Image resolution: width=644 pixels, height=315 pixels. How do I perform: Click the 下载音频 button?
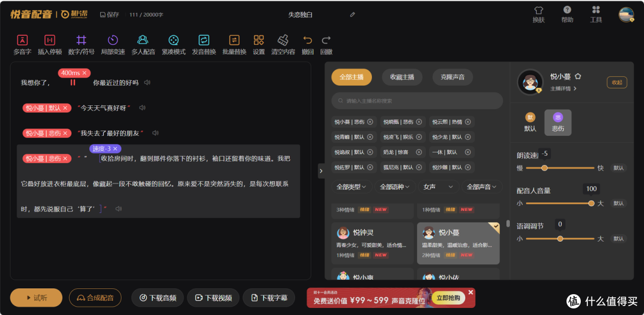point(158,298)
